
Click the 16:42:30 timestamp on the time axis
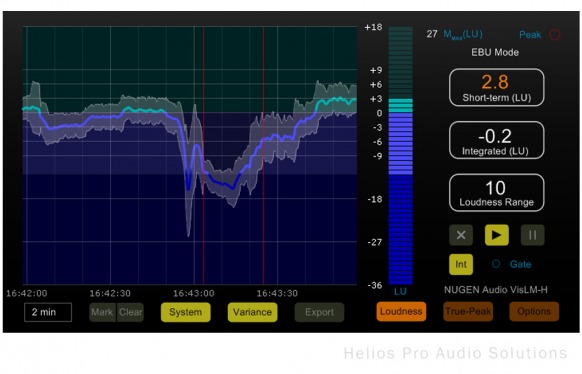110,293
